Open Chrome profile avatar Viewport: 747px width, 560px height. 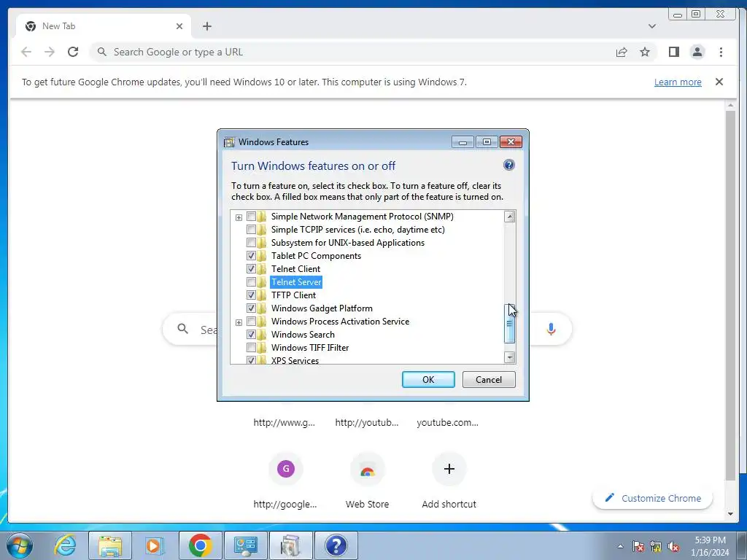pyautogui.click(x=697, y=52)
